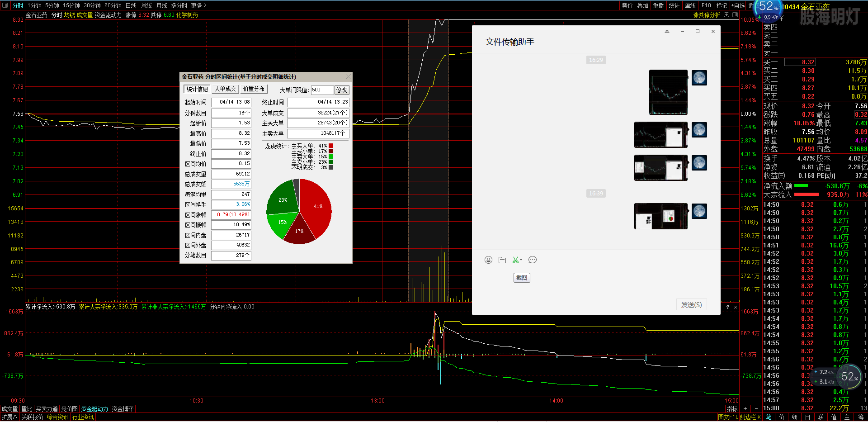868x422 pixels.
Task: Click 发送(S) send button
Action: pos(691,305)
